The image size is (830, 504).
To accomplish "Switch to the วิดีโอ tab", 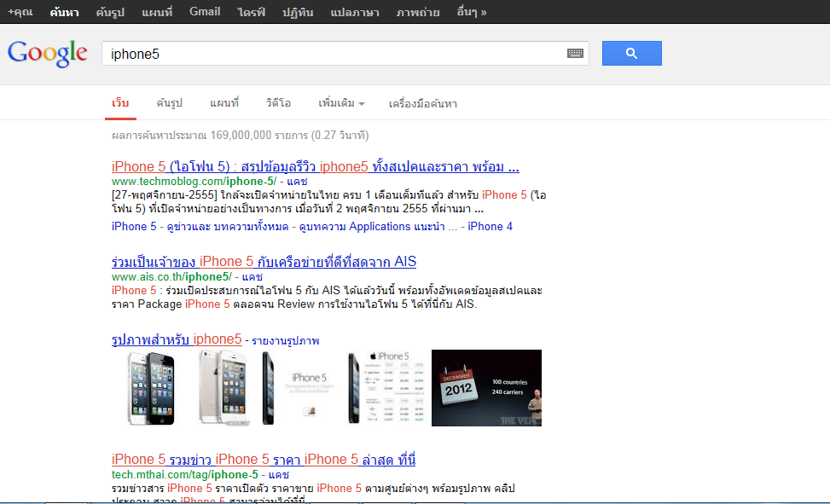I will 278,102.
